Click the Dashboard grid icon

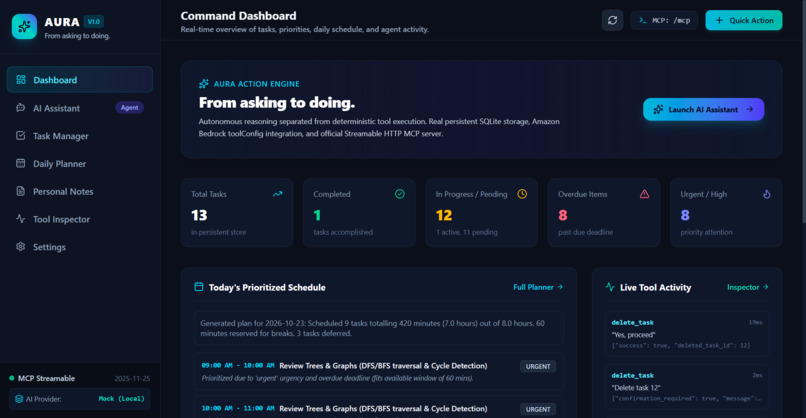[x=21, y=80]
